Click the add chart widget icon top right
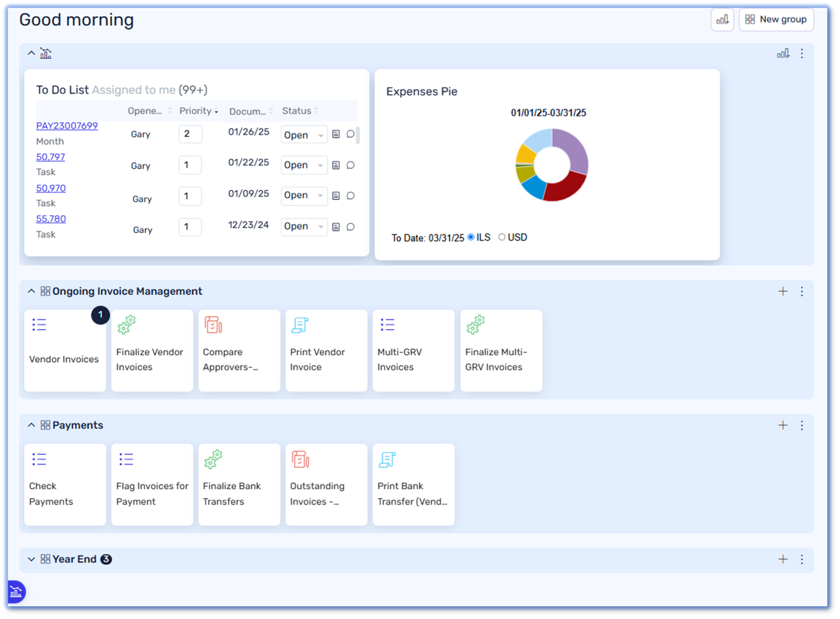 [722, 19]
